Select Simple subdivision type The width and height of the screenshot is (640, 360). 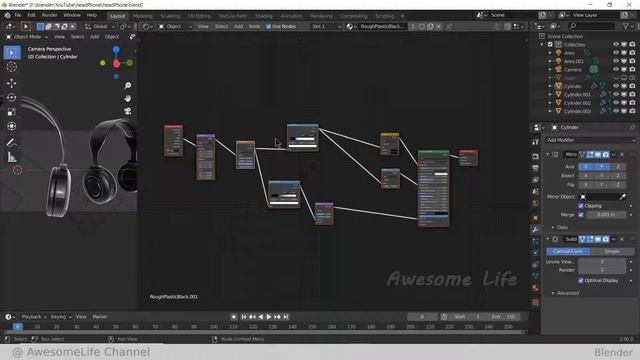pos(612,251)
